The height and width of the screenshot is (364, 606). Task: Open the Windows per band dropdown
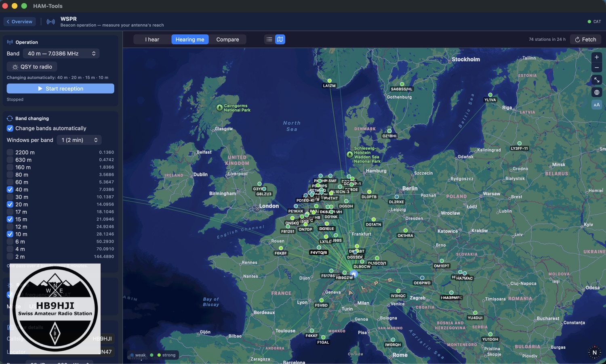tap(79, 140)
